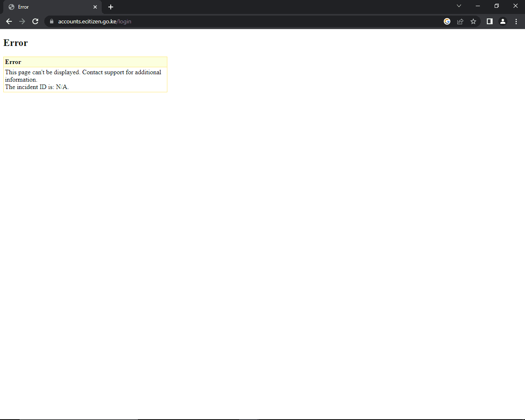Image resolution: width=525 pixels, height=420 pixels.
Task: Open the Chrome three-dot menu
Action: (x=516, y=21)
